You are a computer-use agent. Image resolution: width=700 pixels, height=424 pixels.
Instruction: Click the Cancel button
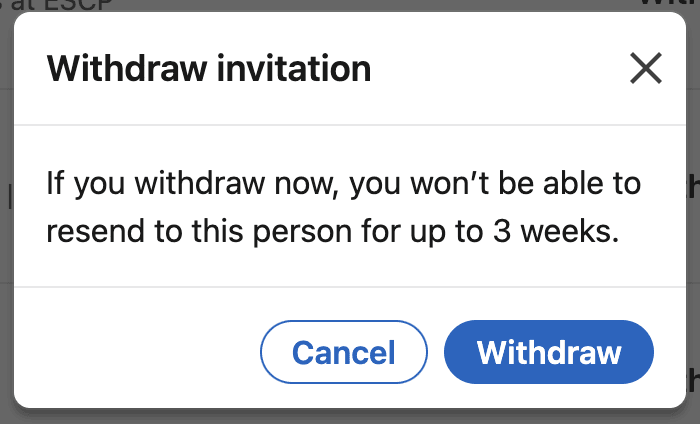[343, 352]
